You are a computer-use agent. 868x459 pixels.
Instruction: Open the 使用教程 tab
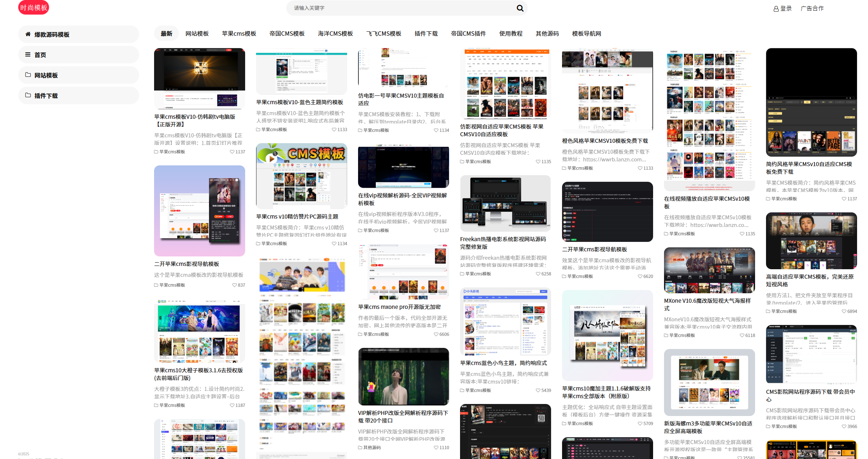pyautogui.click(x=511, y=34)
